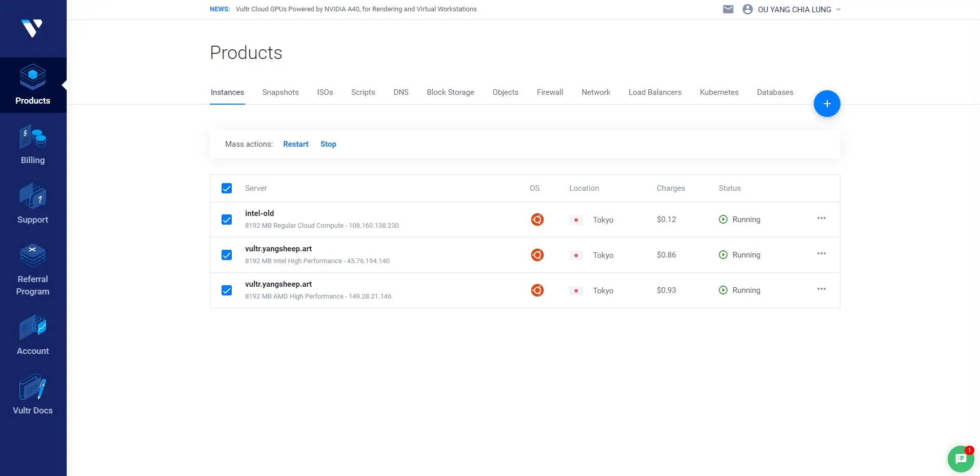
Task: Switch to the Objects tab
Action: click(x=506, y=92)
